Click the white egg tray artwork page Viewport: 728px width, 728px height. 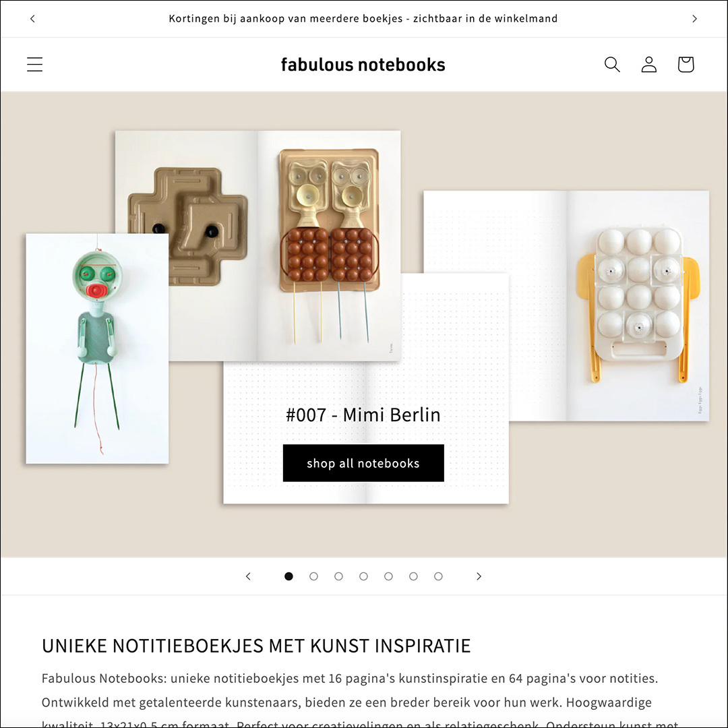[638, 305]
